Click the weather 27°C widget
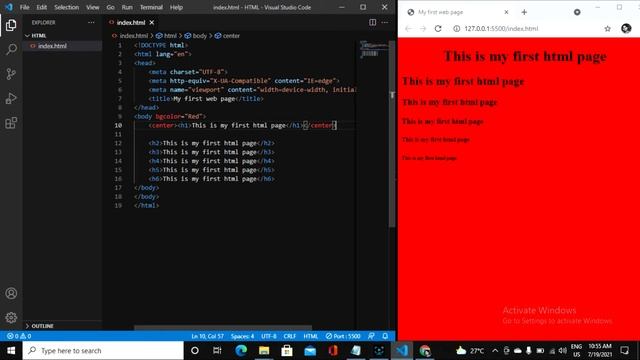The width and height of the screenshot is (640, 360). (470, 350)
